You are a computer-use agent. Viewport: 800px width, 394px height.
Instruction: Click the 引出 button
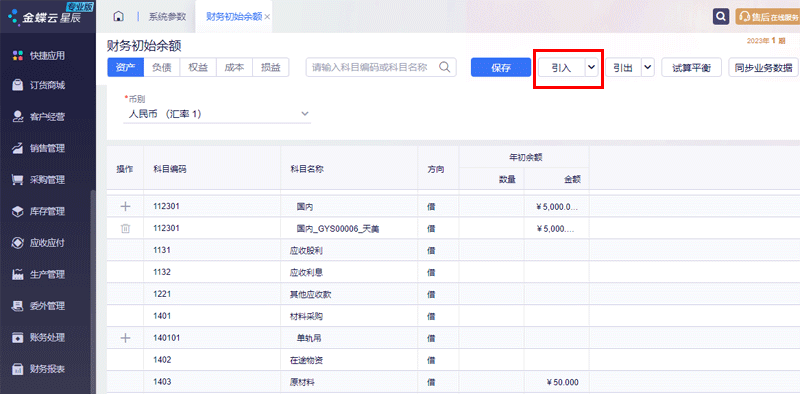623,68
